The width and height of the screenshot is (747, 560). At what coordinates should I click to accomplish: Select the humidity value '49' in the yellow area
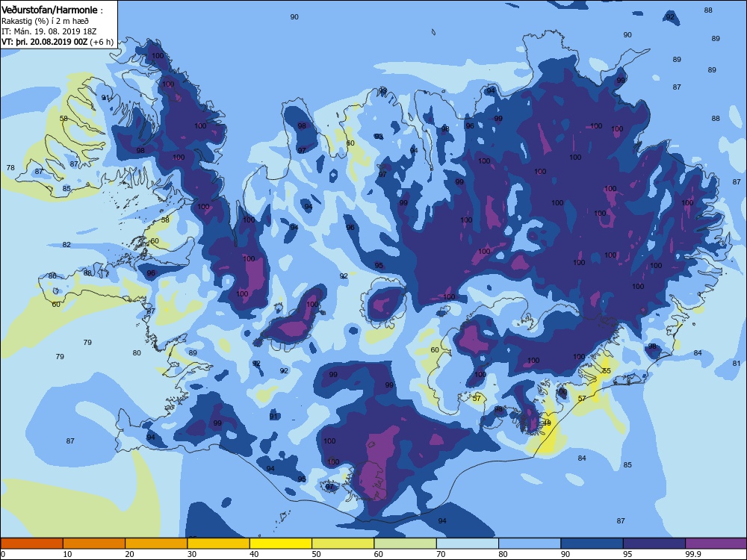(547, 423)
